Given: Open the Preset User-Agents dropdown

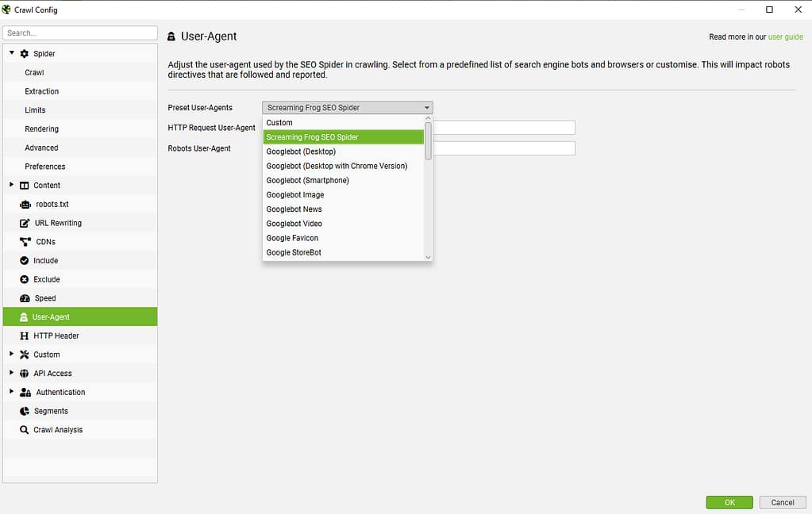Looking at the screenshot, I should click(x=348, y=108).
